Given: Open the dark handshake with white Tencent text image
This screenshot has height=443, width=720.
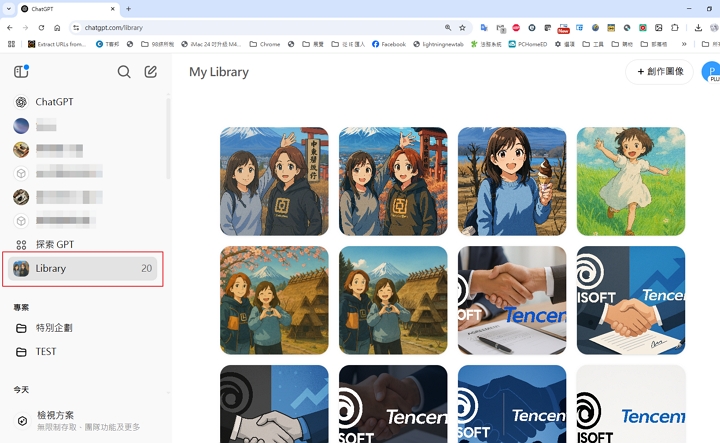Looking at the screenshot, I should pos(393,404).
